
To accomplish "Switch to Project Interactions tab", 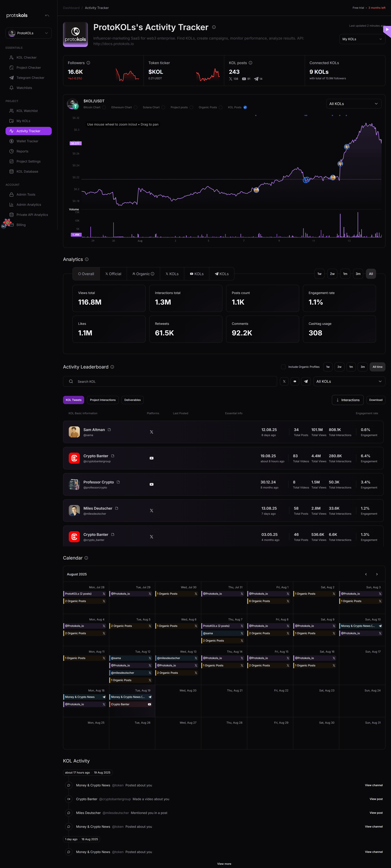I will point(103,400).
